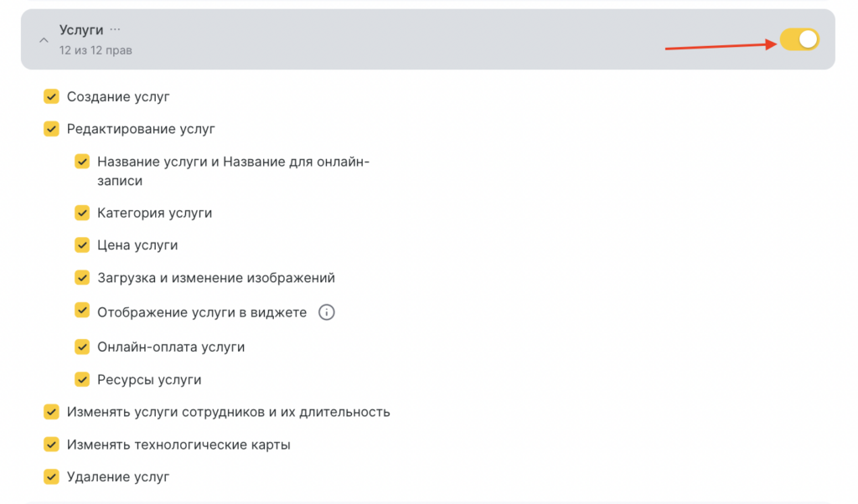The image size is (858, 504).
Task: Collapse the Услуги section chevron
Action: coord(44,39)
